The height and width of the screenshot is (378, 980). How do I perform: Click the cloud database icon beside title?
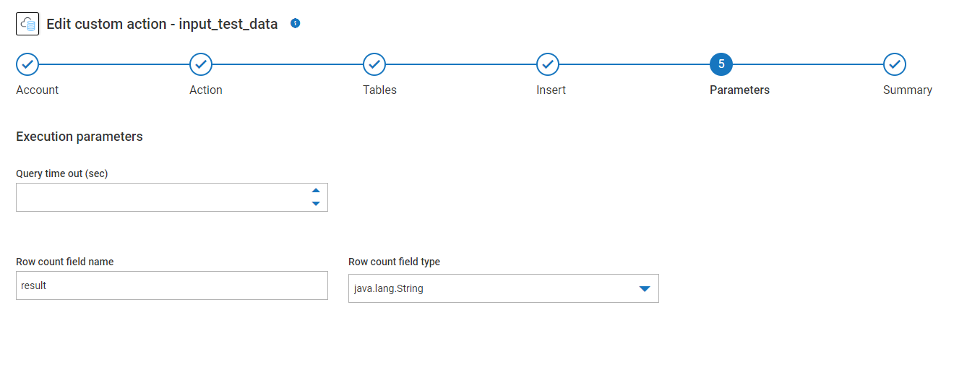[27, 24]
